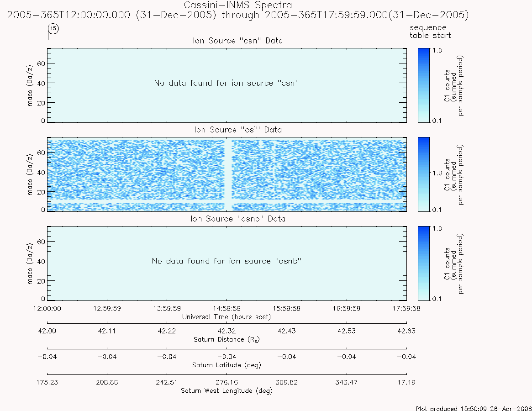This screenshot has height=411, width=532.
Task: Click the 17:59:58 time tick label
Action: click(406, 309)
